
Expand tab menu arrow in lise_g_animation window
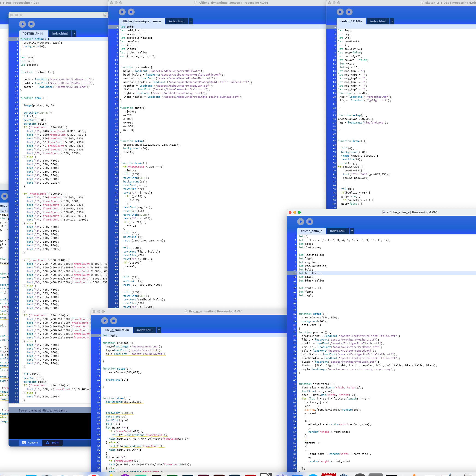pos(159,330)
